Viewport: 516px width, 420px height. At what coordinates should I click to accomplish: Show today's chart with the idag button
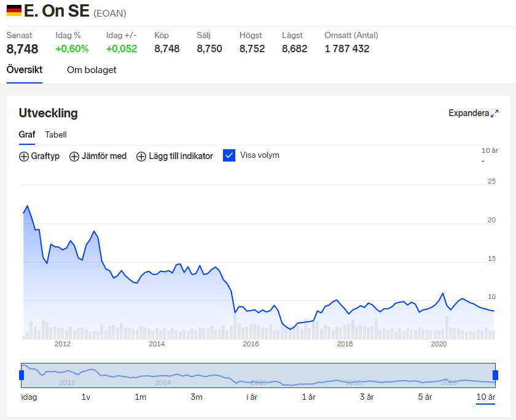tap(28, 397)
